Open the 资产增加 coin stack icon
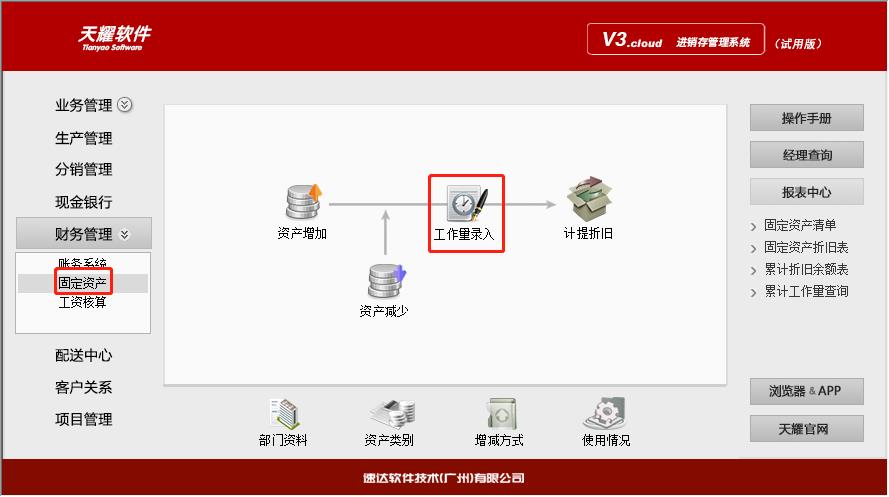The width and height of the screenshot is (889, 497). click(303, 202)
